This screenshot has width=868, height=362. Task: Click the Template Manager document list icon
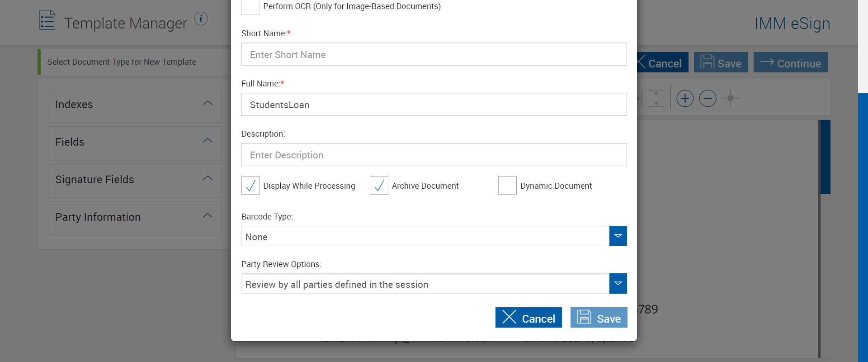47,20
